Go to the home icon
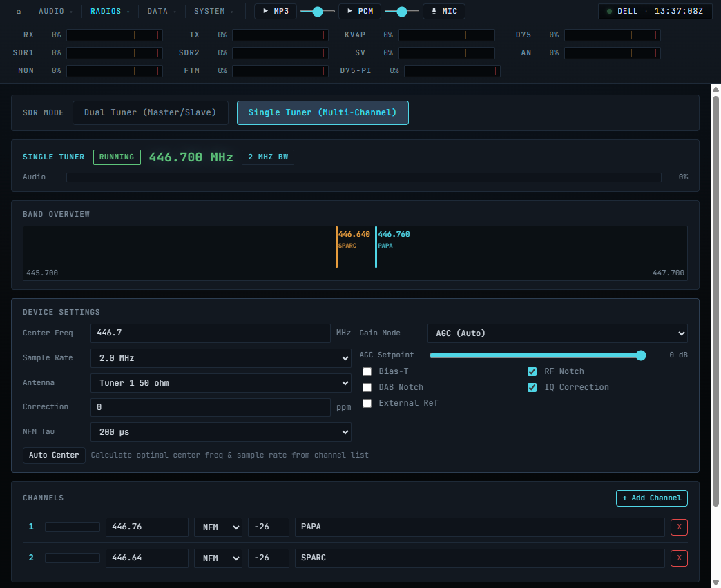The image size is (721, 588). (19, 12)
